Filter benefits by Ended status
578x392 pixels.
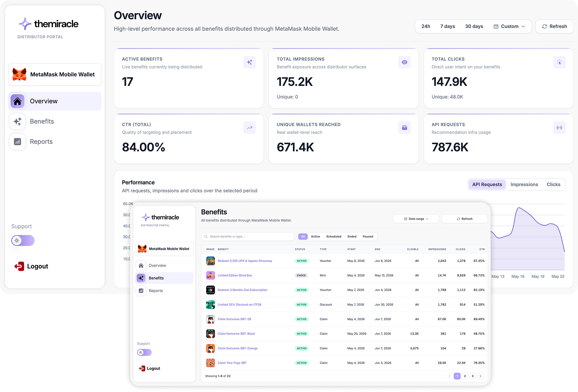(352, 237)
